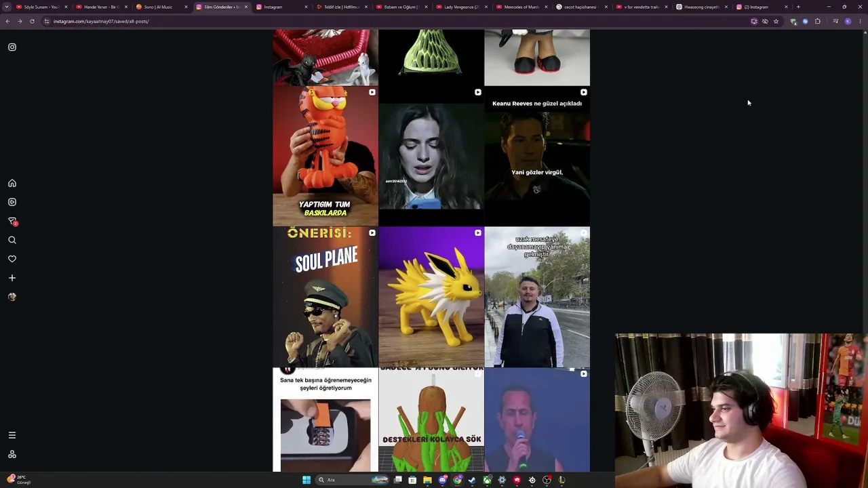Viewport: 868px width, 488px height.
Task: Open tab search dropdown arrow
Action: tap(7, 7)
